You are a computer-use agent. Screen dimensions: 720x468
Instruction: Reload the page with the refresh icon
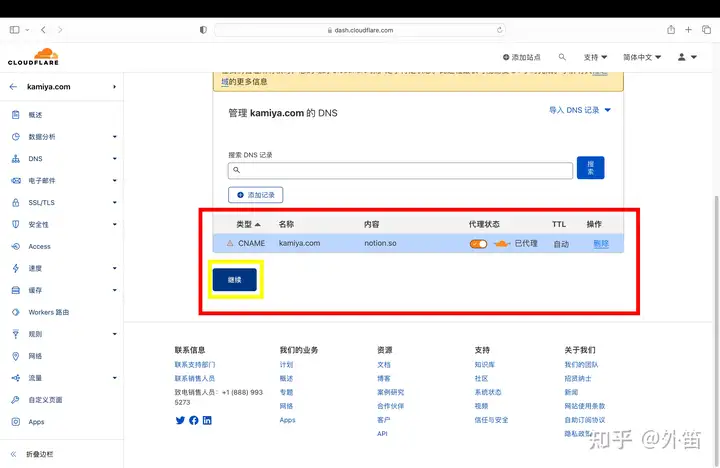(499, 30)
